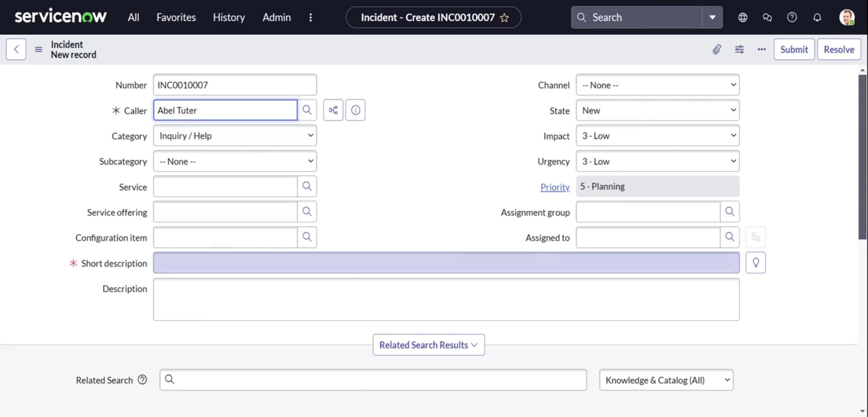Open the application scope globe picker
This screenshot has height=417, width=868.
(743, 17)
